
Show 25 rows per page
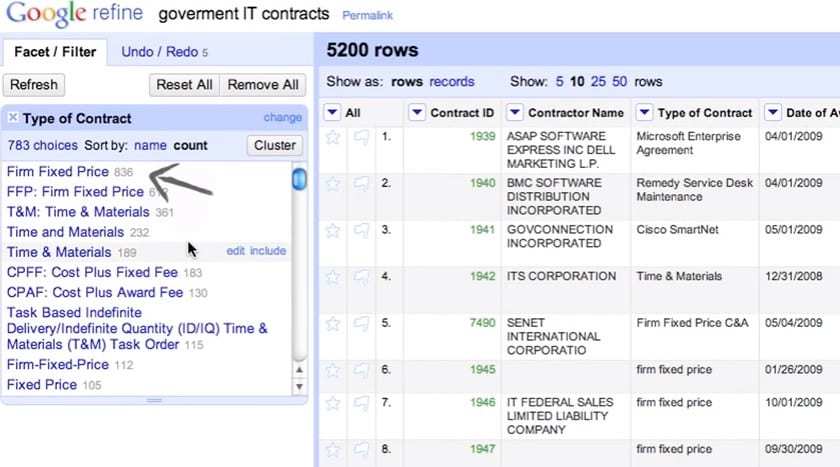click(598, 82)
